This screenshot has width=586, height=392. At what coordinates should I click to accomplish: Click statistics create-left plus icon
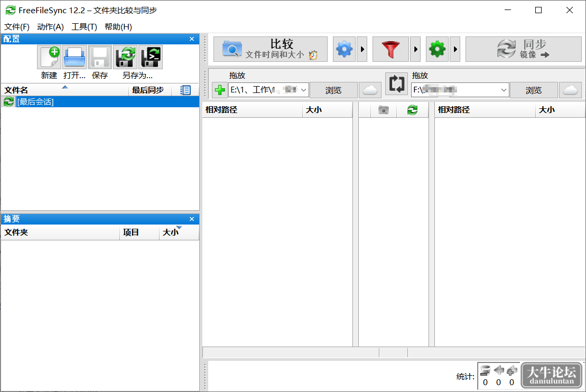(x=511, y=370)
